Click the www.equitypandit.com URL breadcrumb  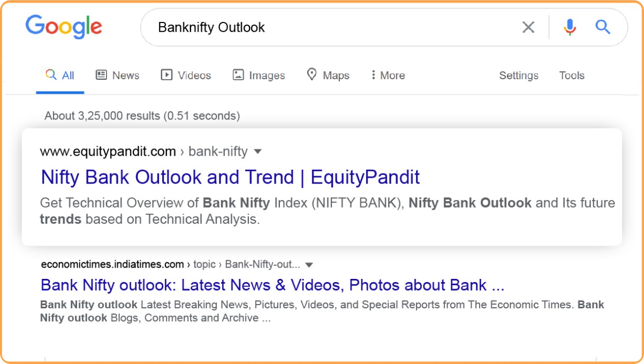click(108, 152)
